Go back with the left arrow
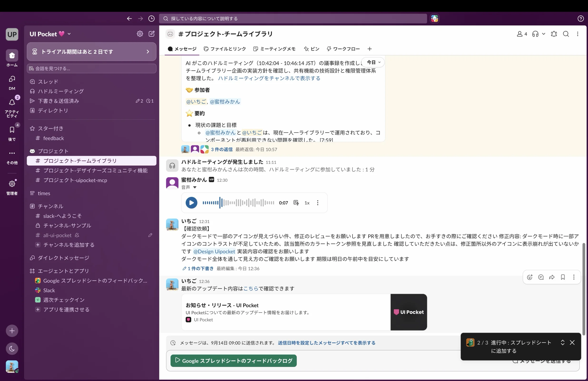The width and height of the screenshot is (588, 381). 129,19
